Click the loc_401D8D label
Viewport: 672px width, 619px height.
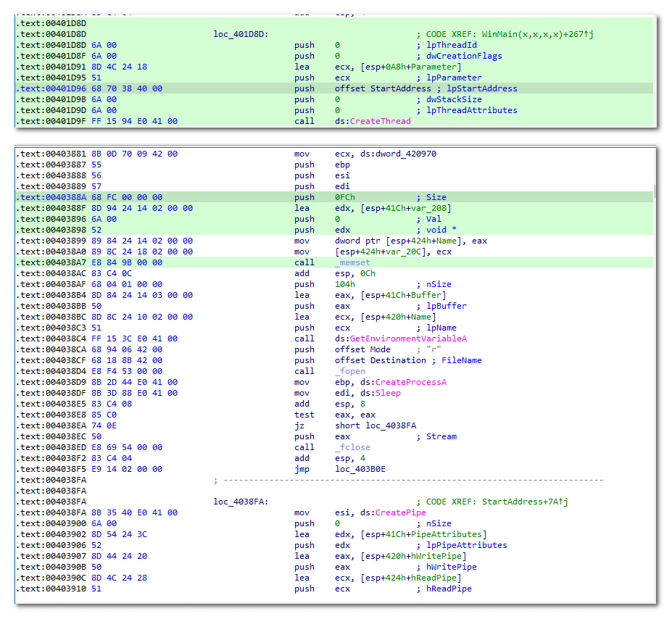[241, 34]
